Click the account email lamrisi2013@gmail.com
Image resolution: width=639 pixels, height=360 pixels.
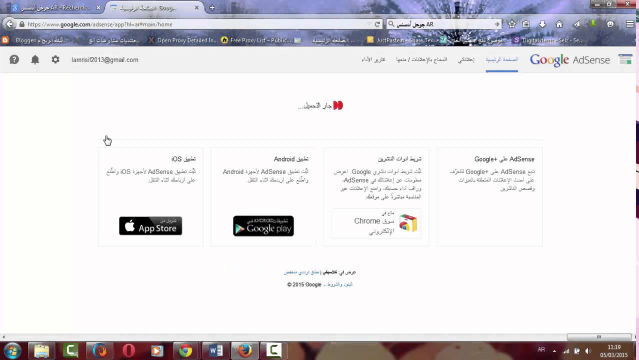pos(105,60)
